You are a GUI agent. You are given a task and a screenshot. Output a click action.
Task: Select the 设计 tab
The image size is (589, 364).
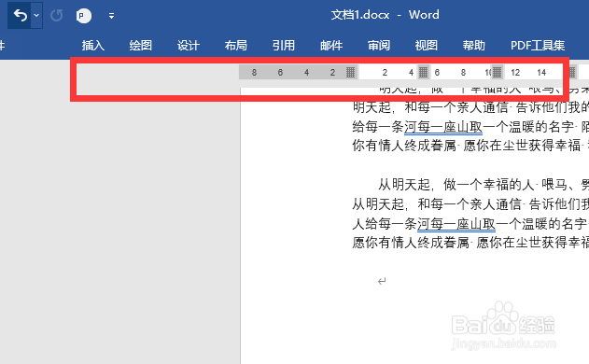coord(189,46)
